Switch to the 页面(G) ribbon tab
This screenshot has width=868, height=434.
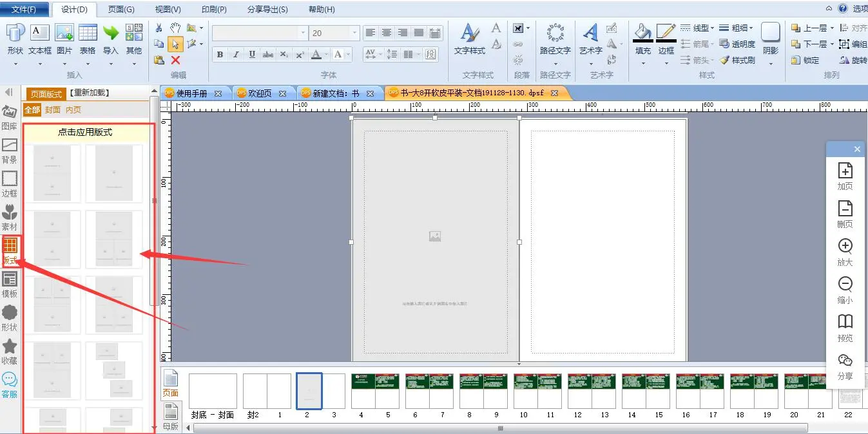(121, 9)
